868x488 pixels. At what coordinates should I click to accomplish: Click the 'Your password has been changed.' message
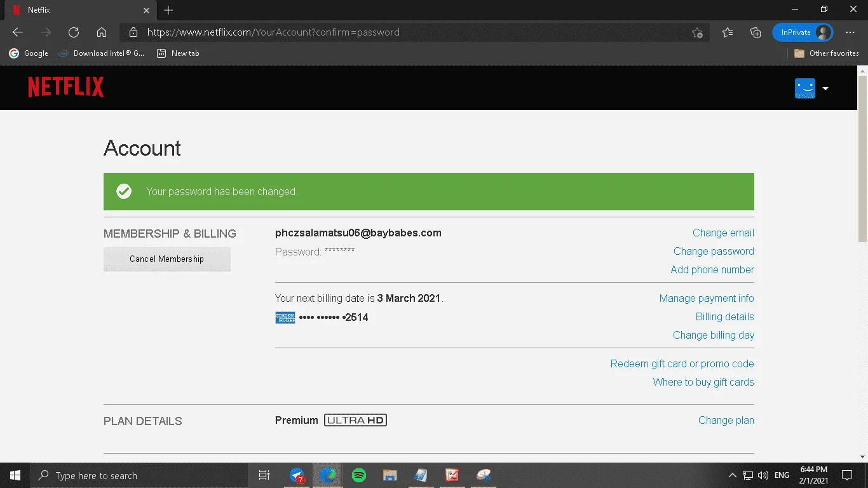pos(222,192)
